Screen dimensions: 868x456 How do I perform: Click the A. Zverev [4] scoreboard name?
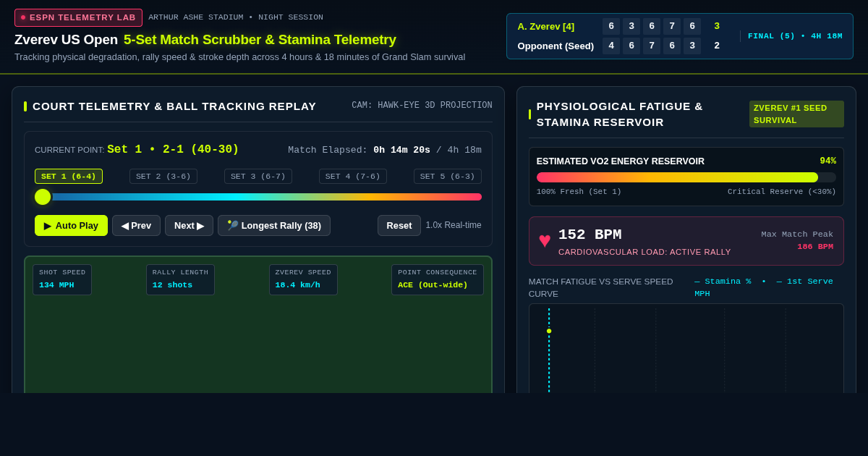(x=546, y=26)
